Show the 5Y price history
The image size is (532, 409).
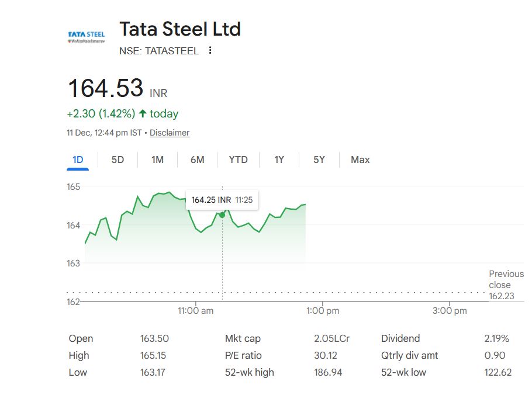[319, 160]
